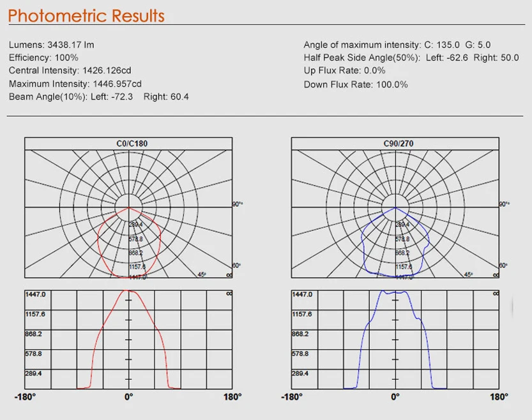Click 289.4 label on red Cartesian chart

[34, 373]
